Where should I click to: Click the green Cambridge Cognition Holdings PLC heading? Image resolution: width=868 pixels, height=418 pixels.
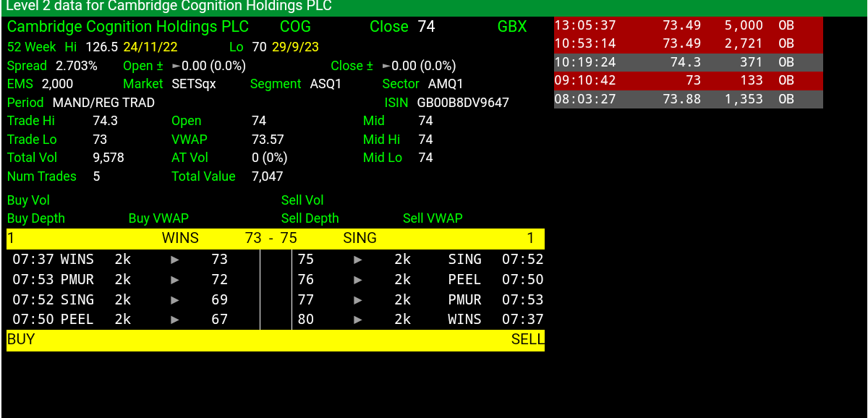[128, 27]
